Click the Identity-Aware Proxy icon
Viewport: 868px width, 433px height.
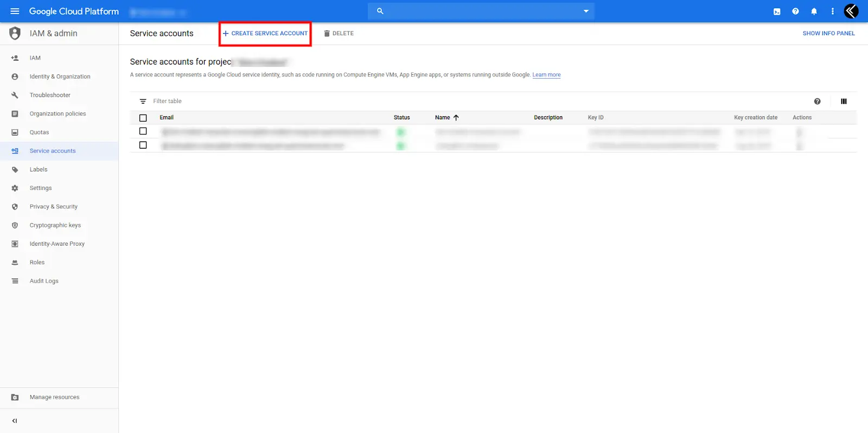(15, 244)
